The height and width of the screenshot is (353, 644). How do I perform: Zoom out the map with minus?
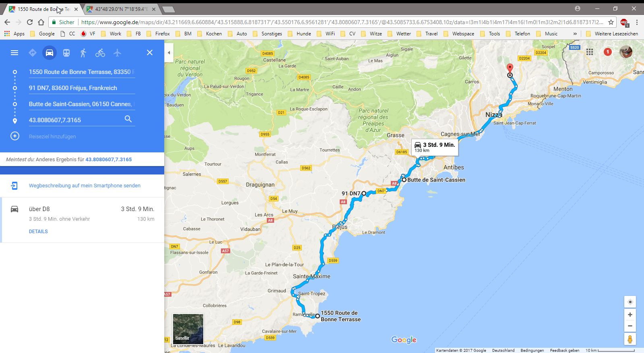[630, 326]
